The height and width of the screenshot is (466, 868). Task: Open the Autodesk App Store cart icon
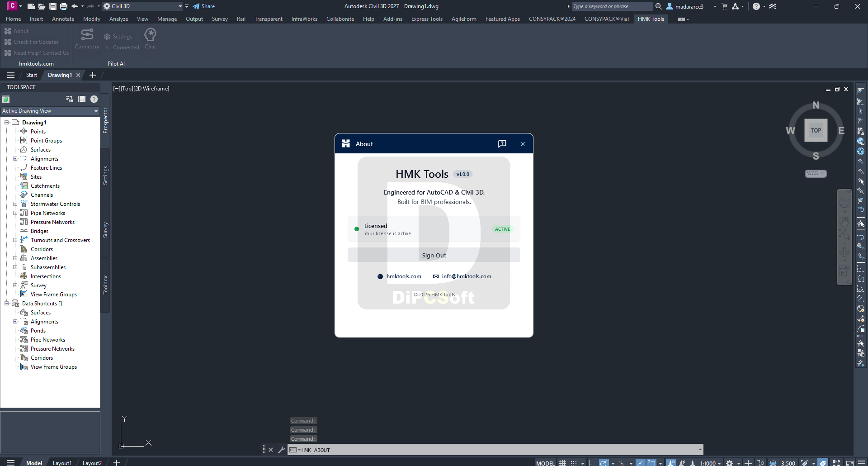725,6
